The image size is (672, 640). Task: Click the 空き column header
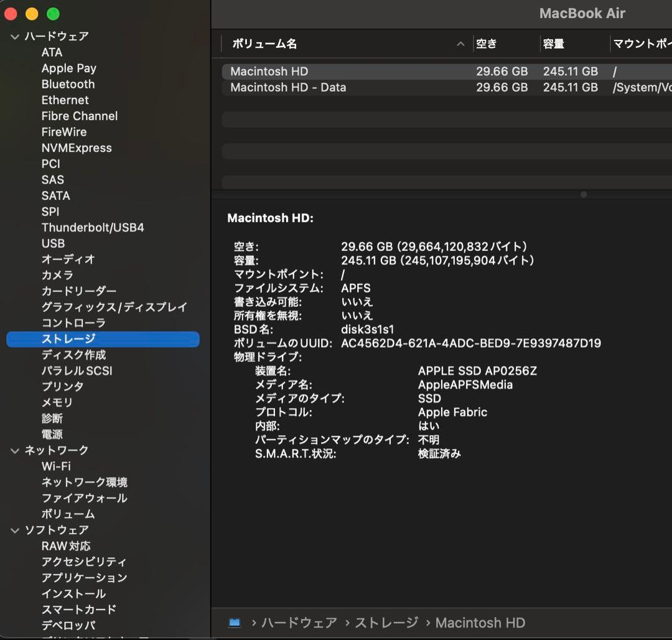pyautogui.click(x=488, y=44)
